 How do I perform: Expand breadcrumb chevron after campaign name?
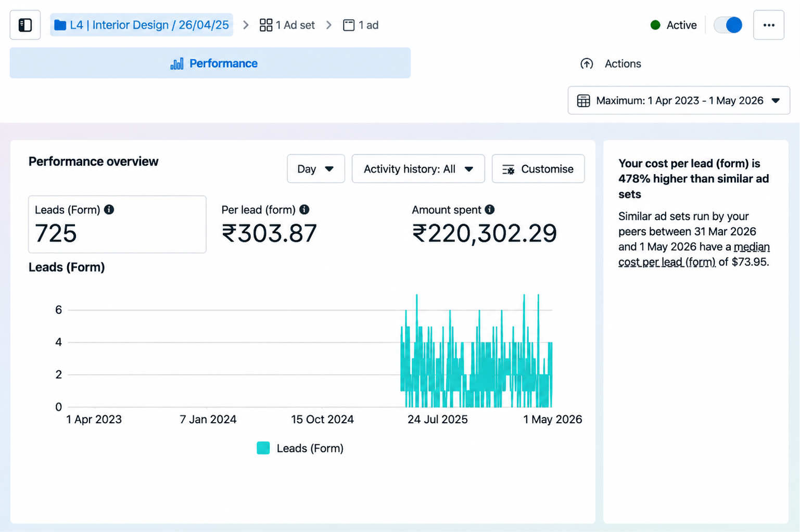(x=246, y=25)
